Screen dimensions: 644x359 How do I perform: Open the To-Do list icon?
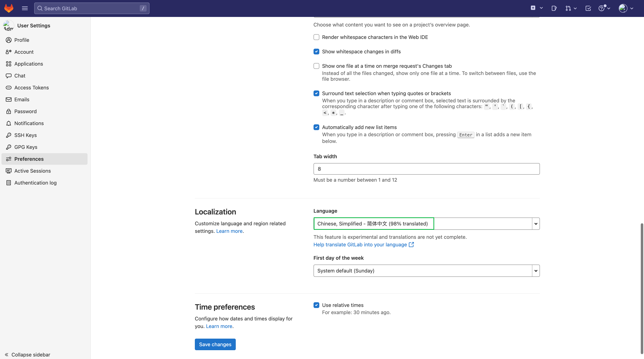click(588, 8)
